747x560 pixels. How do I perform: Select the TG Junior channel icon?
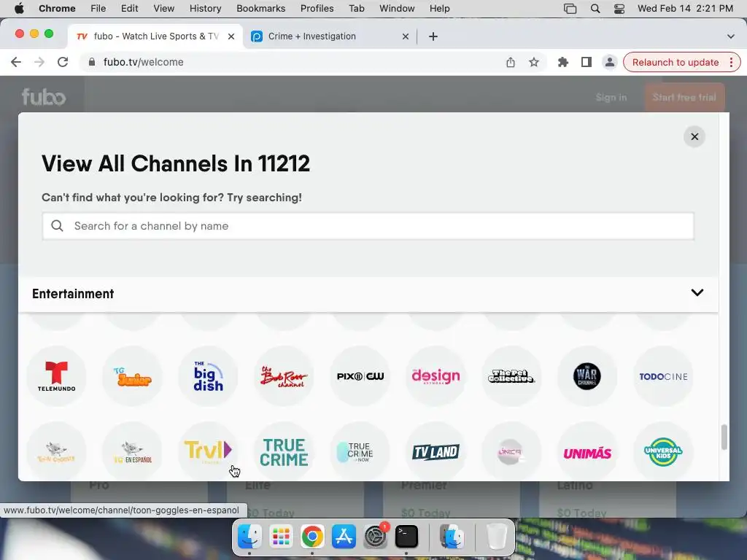(132, 376)
